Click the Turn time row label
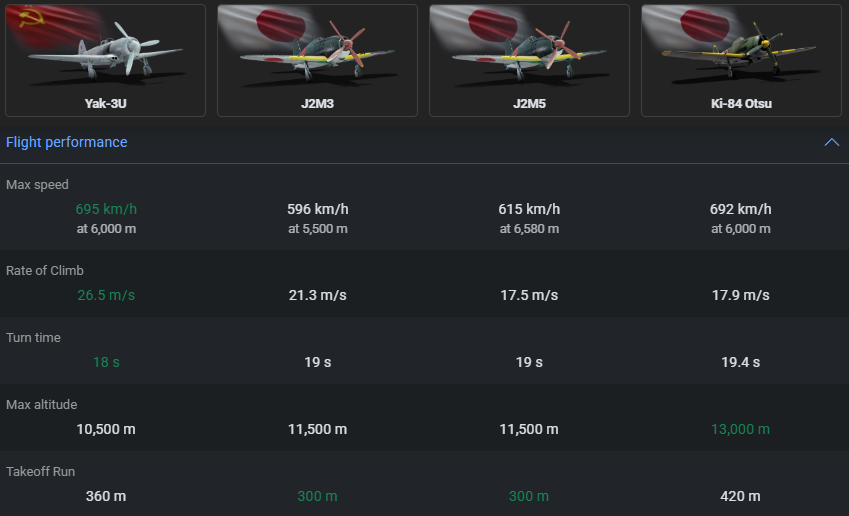 tap(34, 338)
